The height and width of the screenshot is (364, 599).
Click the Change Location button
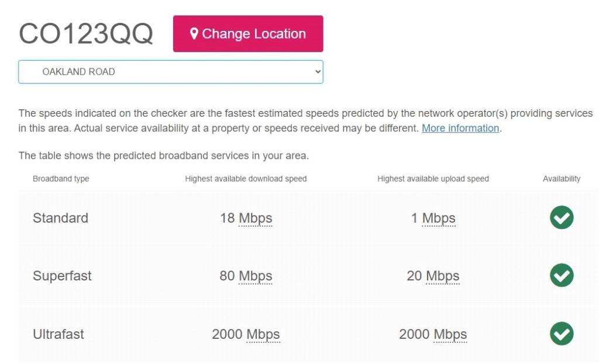click(x=247, y=33)
